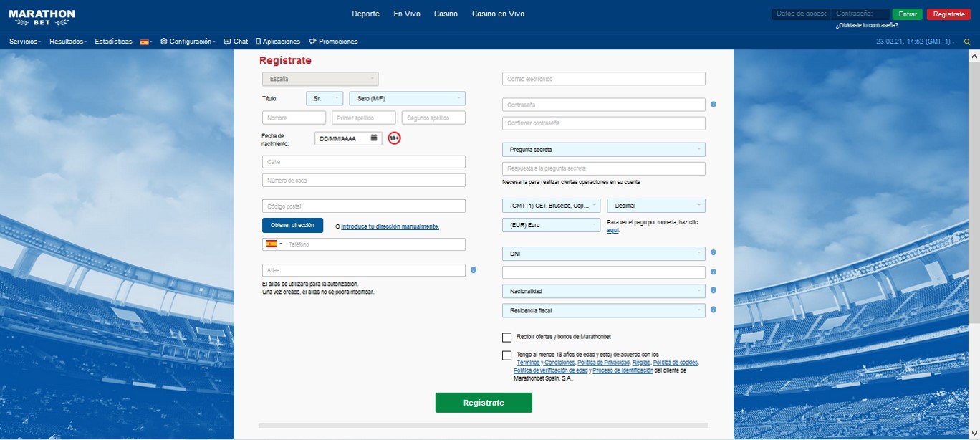Click the info icon beside DNI dropdown
The height and width of the screenshot is (440, 980).
tap(714, 253)
